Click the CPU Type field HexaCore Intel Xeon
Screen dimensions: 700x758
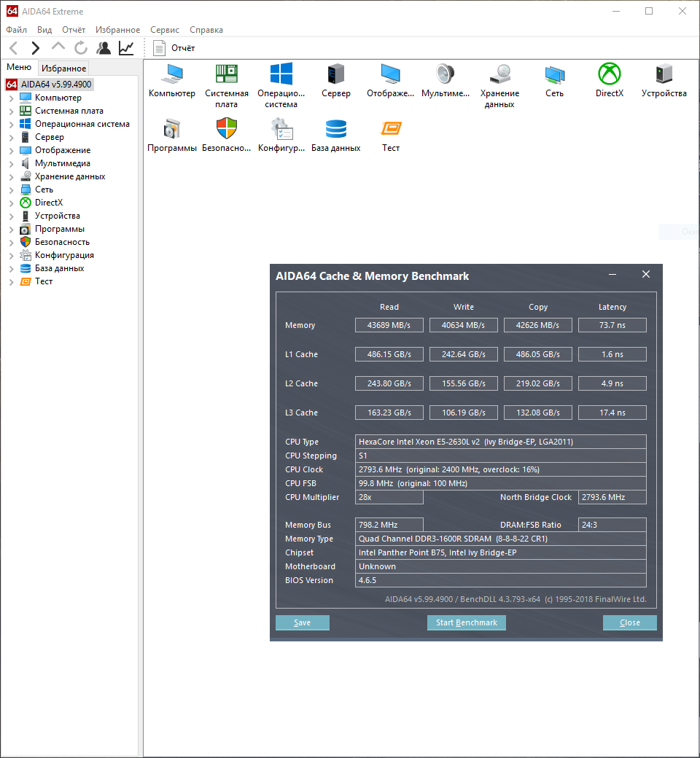point(501,442)
